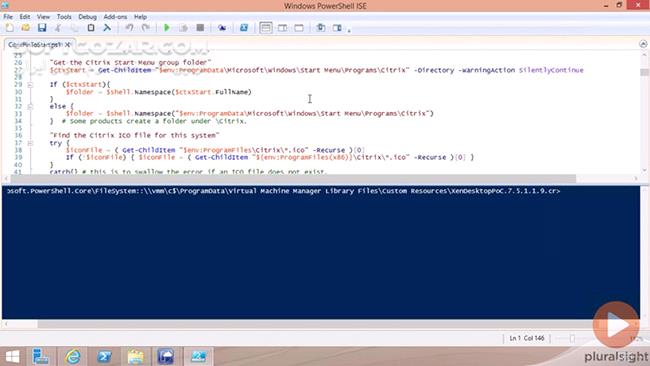Open Server Manager from the taskbar
This screenshot has height=366, width=650.
pos(41,356)
